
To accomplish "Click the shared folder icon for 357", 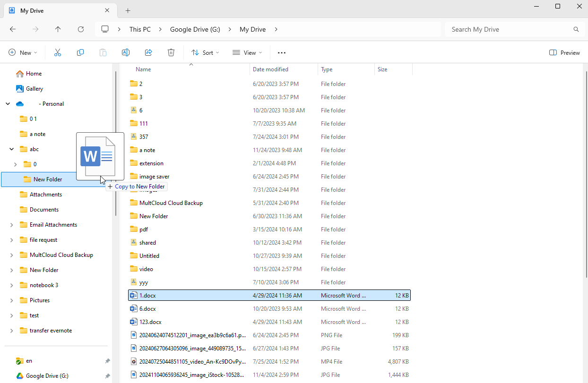I will point(134,137).
